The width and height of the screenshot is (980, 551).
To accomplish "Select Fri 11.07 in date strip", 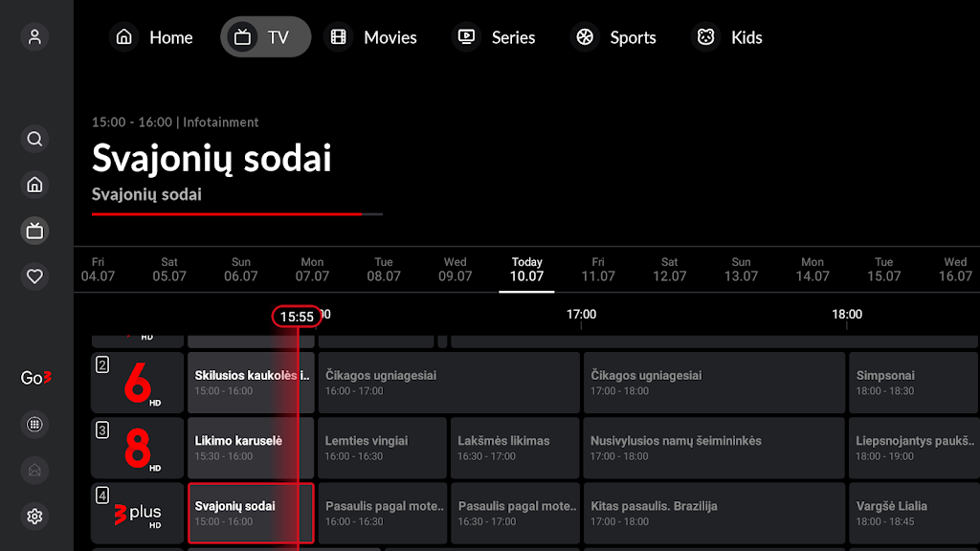I will click(598, 269).
